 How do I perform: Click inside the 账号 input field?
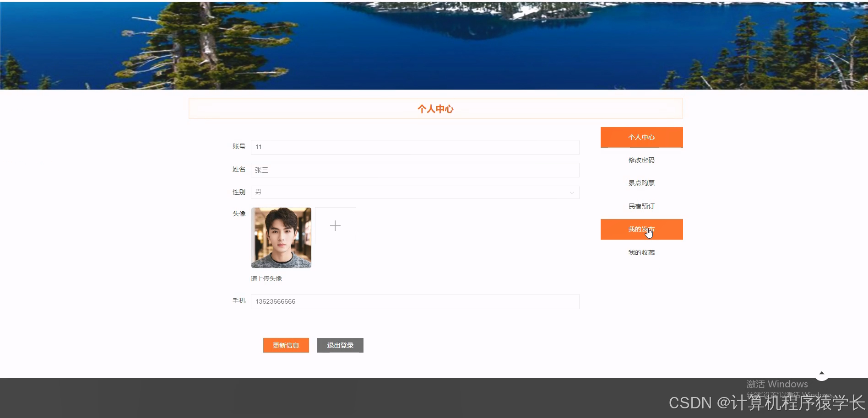(414, 147)
